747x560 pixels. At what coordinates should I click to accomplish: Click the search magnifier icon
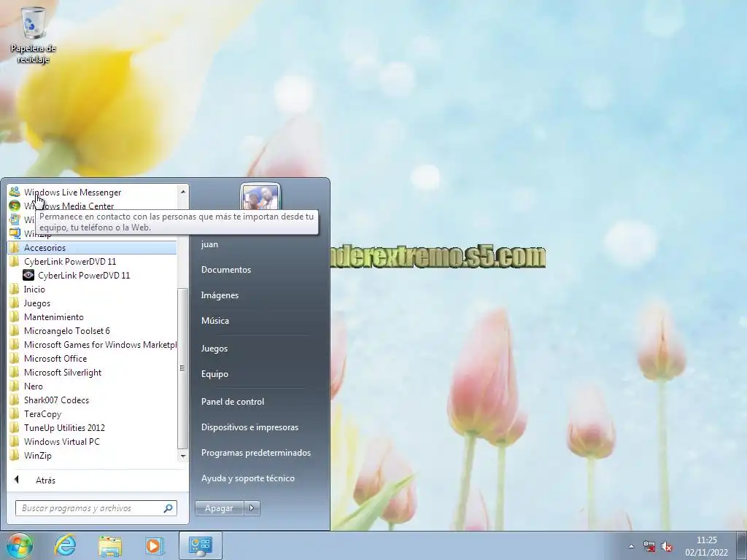168,508
